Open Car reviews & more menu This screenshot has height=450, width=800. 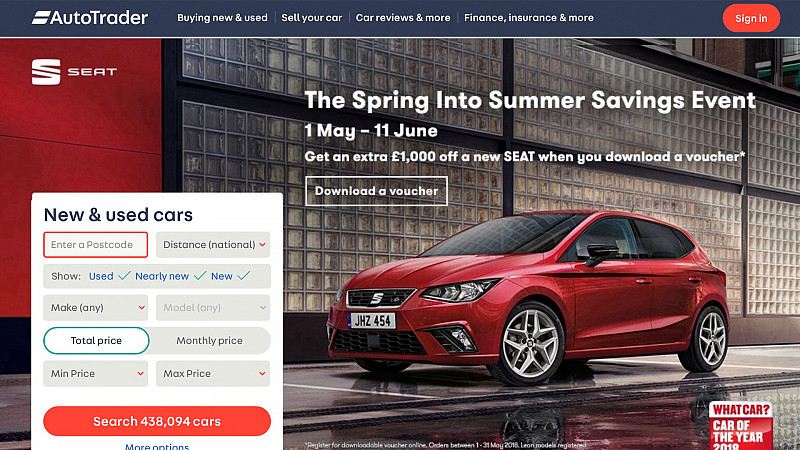[x=403, y=18]
